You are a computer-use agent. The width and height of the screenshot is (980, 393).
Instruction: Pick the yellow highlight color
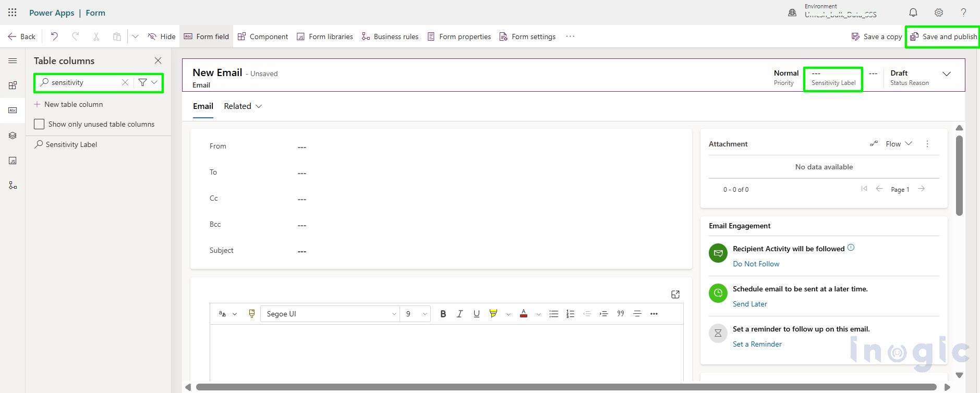pos(493,314)
